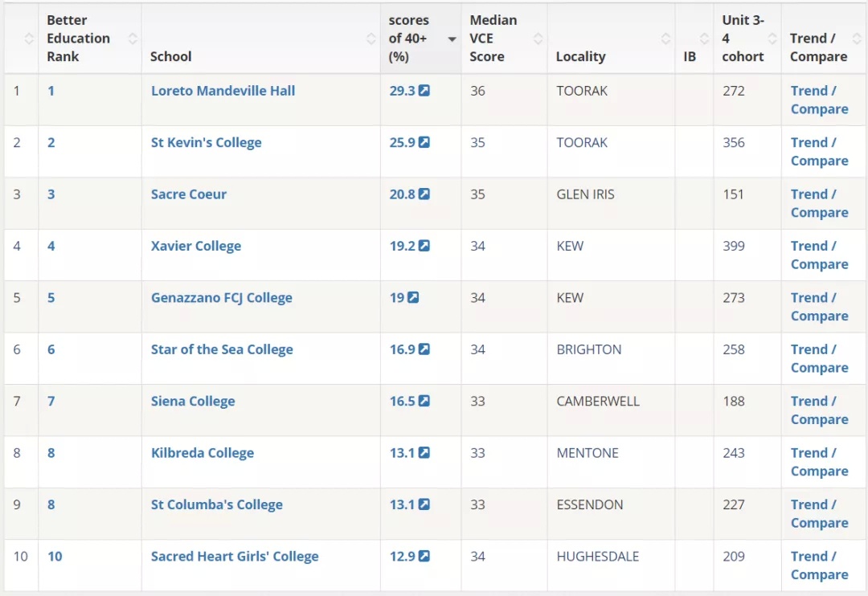The width and height of the screenshot is (868, 596).
Task: Sort table by Better Education Rank
Action: click(x=133, y=39)
